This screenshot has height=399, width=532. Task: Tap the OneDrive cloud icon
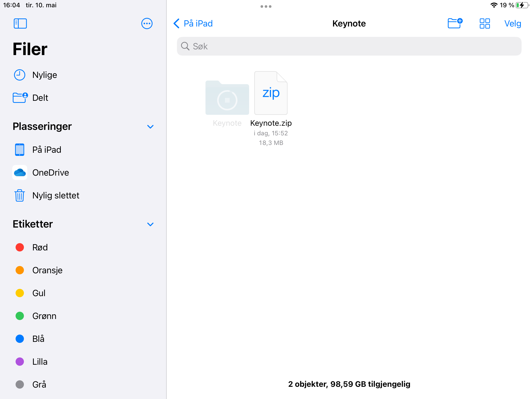20,172
